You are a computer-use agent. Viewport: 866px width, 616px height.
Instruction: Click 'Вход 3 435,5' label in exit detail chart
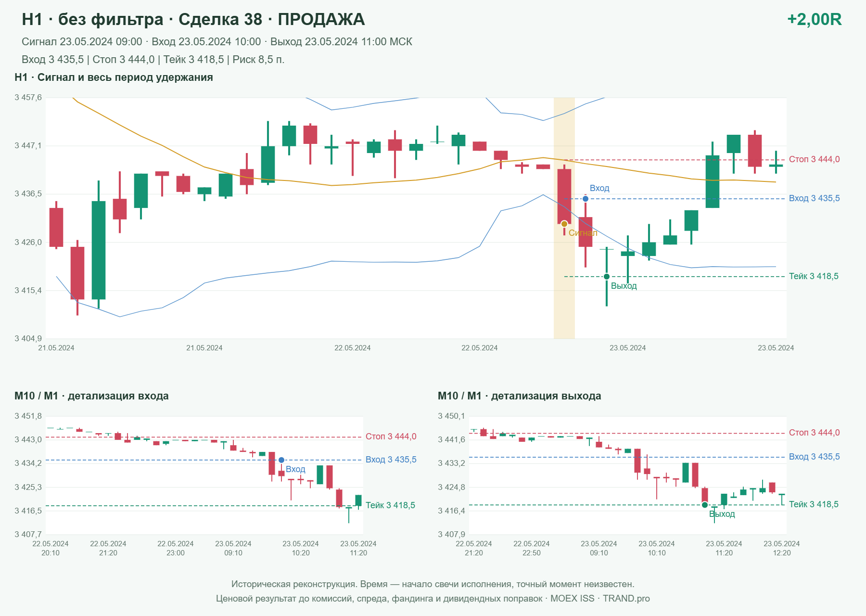(x=814, y=457)
